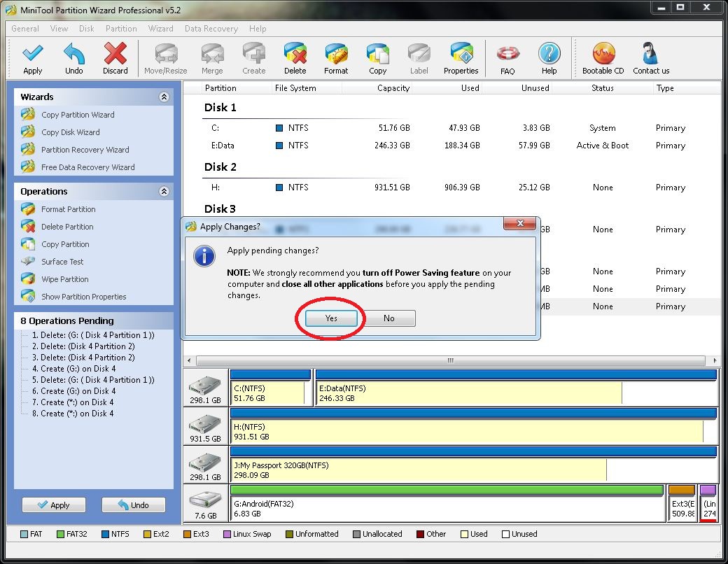Screen dimensions: 728x564
Task: Click the FAT32 legend color swatch
Action: coord(60,535)
